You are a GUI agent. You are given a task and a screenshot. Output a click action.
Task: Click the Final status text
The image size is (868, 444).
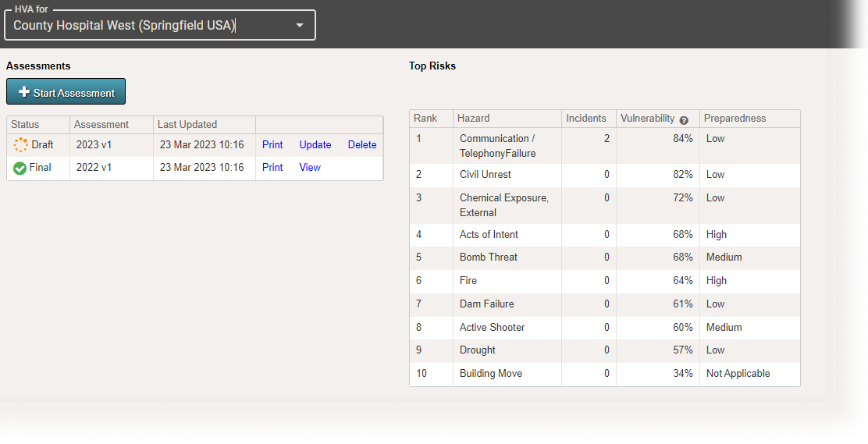coord(41,167)
